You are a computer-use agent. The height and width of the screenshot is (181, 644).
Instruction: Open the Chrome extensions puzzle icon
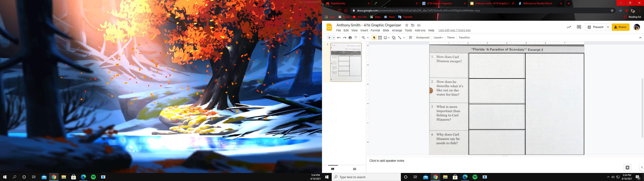627,10
